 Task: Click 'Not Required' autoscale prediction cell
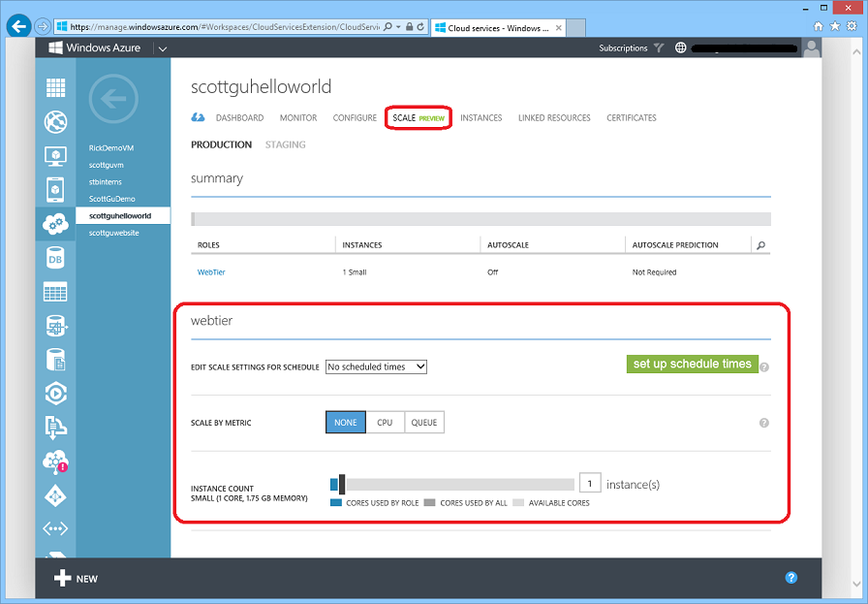pyautogui.click(x=654, y=272)
